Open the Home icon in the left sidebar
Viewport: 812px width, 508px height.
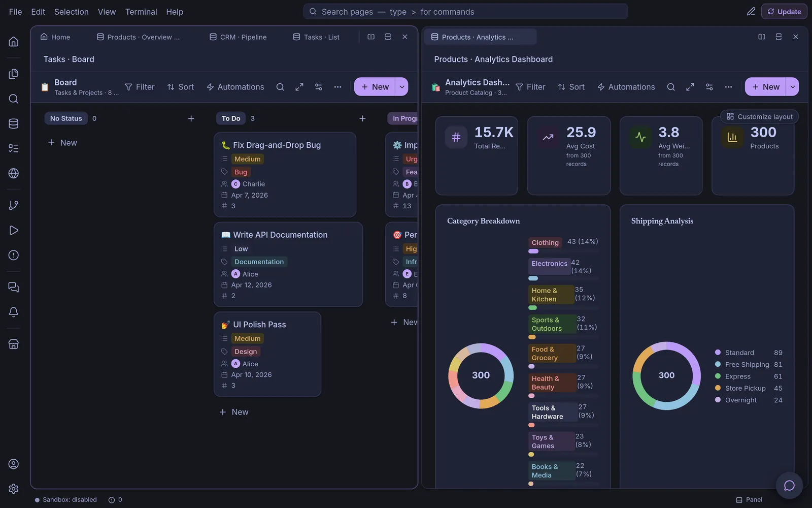coord(14,42)
